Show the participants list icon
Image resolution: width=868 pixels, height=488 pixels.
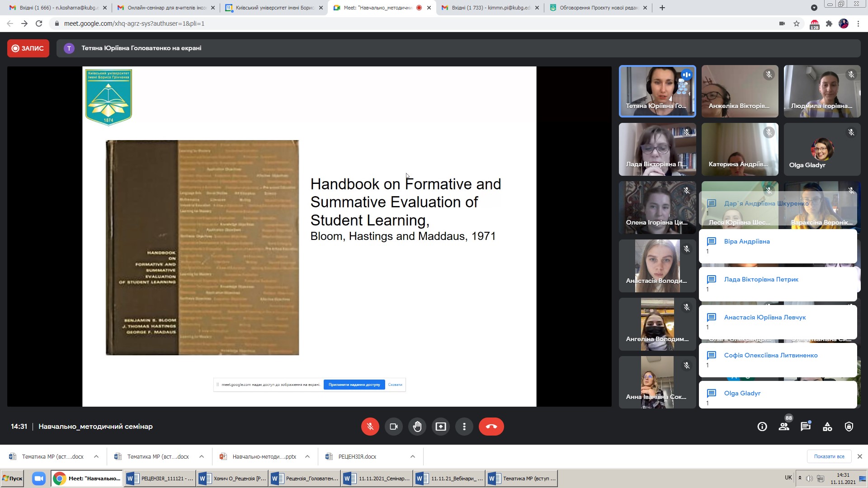click(784, 427)
